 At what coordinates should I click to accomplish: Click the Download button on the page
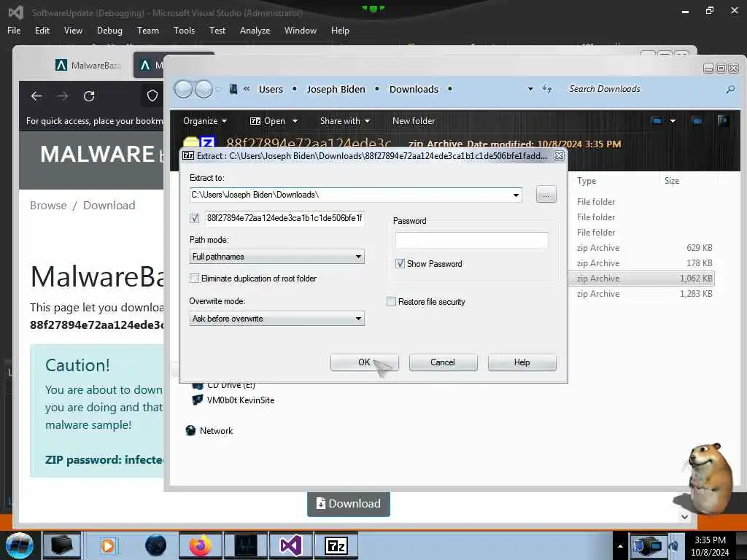tap(349, 504)
